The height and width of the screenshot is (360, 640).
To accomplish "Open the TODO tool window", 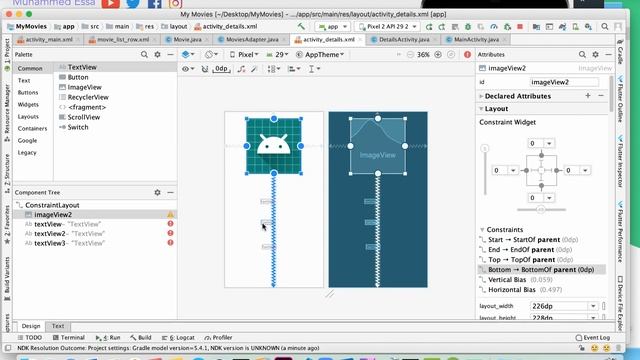I will 30,338.
